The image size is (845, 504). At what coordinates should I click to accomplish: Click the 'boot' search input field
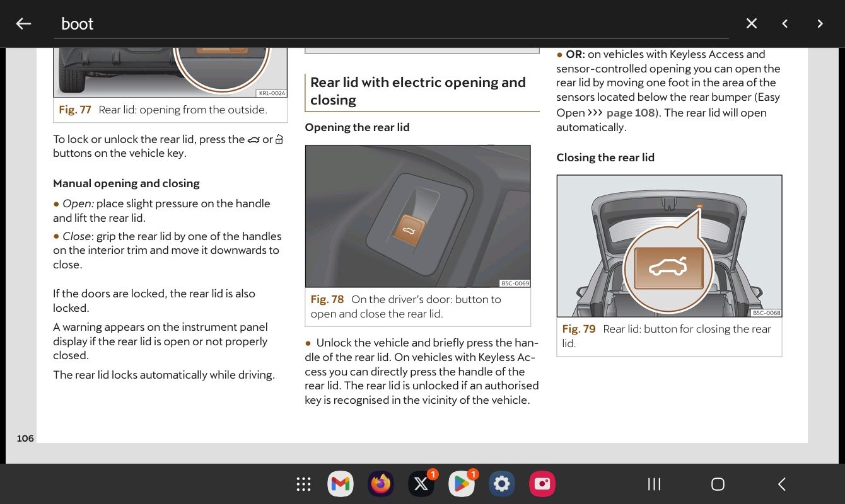coord(391,24)
